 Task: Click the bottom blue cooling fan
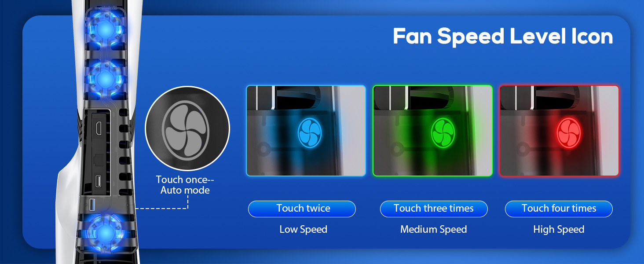click(105, 233)
